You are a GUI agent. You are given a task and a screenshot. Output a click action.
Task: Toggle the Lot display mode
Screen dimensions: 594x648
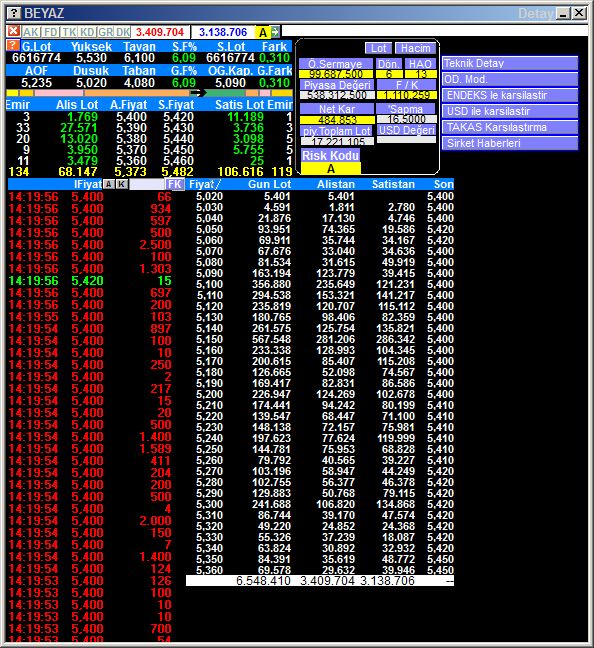pos(378,48)
